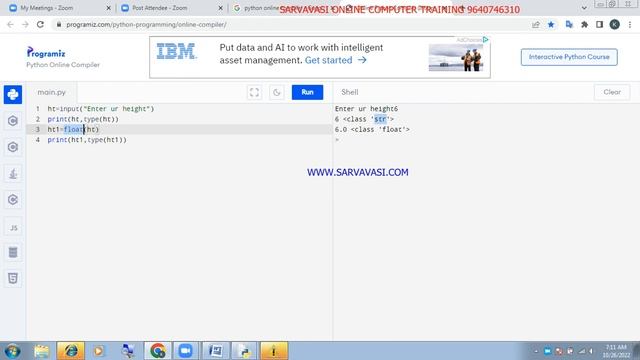Click highlighted float word on line 3

tap(73, 129)
